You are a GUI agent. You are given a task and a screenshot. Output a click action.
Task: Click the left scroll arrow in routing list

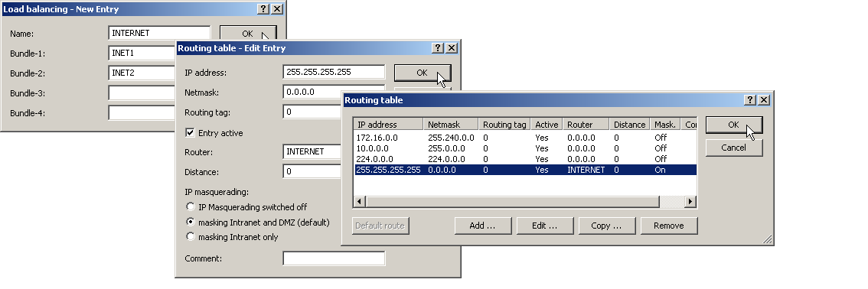pos(359,202)
